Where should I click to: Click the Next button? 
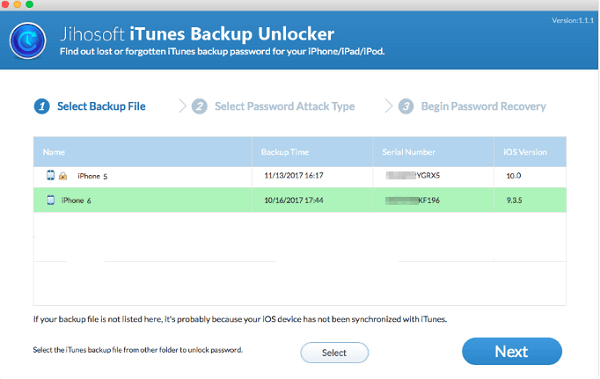512,351
